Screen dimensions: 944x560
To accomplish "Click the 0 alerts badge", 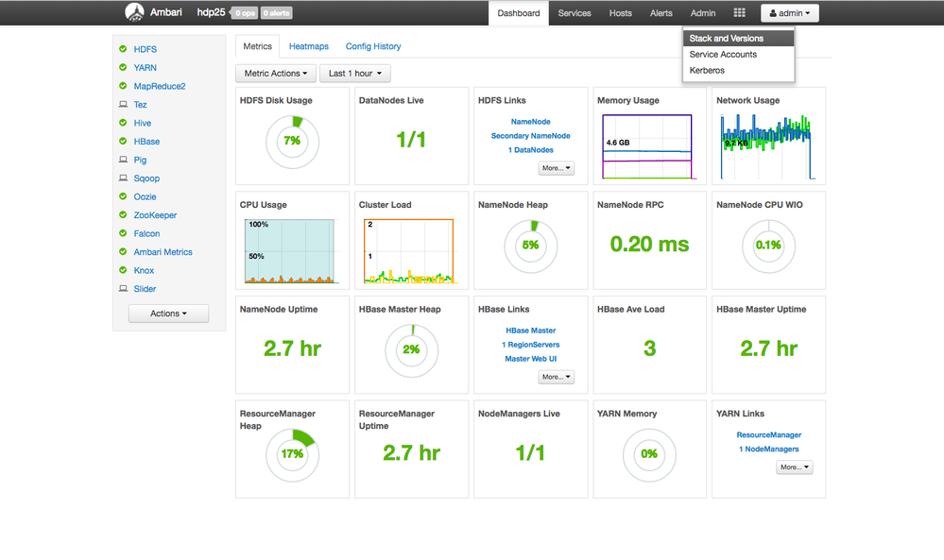I will tap(276, 13).
